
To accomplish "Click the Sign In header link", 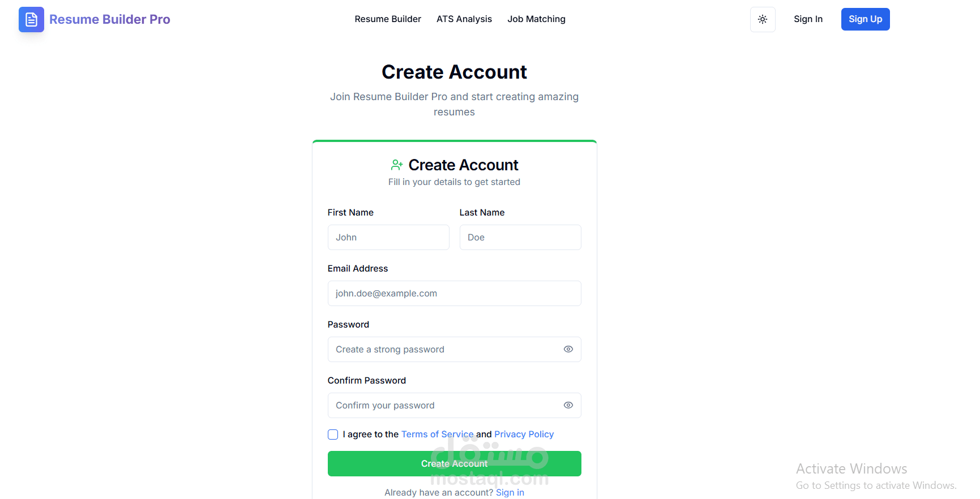I will (808, 19).
